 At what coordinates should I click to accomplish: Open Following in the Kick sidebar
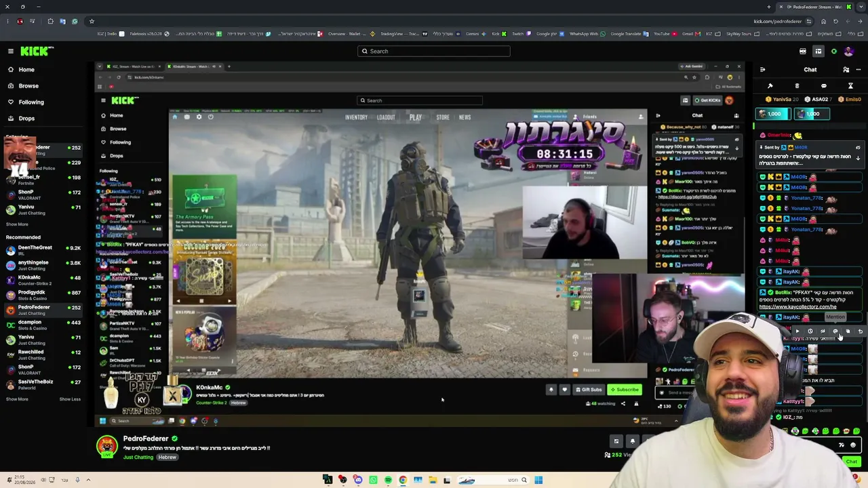click(x=31, y=102)
